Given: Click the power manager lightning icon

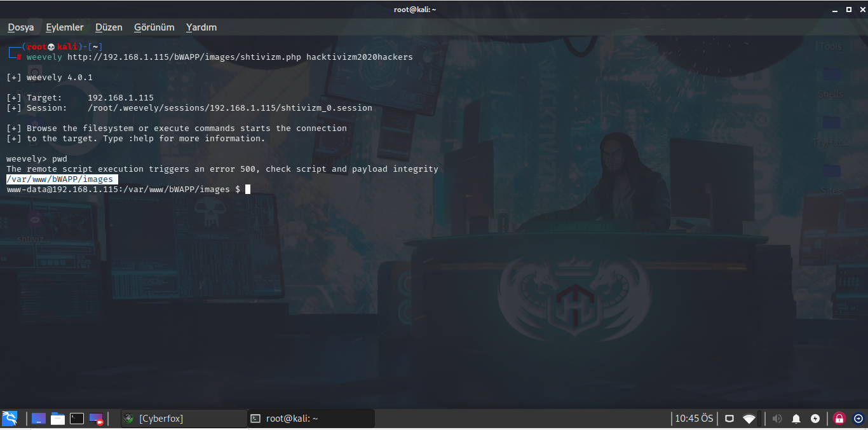Looking at the screenshot, I should coord(815,419).
